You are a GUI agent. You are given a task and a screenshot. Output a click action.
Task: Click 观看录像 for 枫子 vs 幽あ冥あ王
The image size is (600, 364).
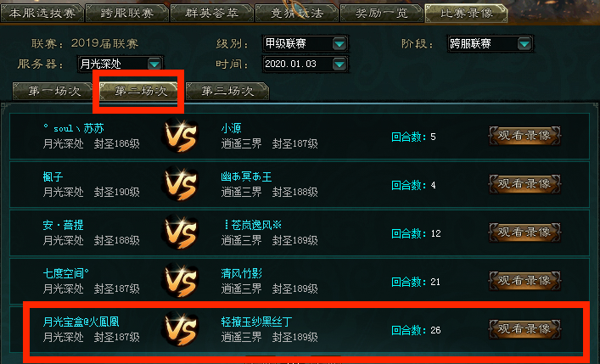(x=524, y=184)
